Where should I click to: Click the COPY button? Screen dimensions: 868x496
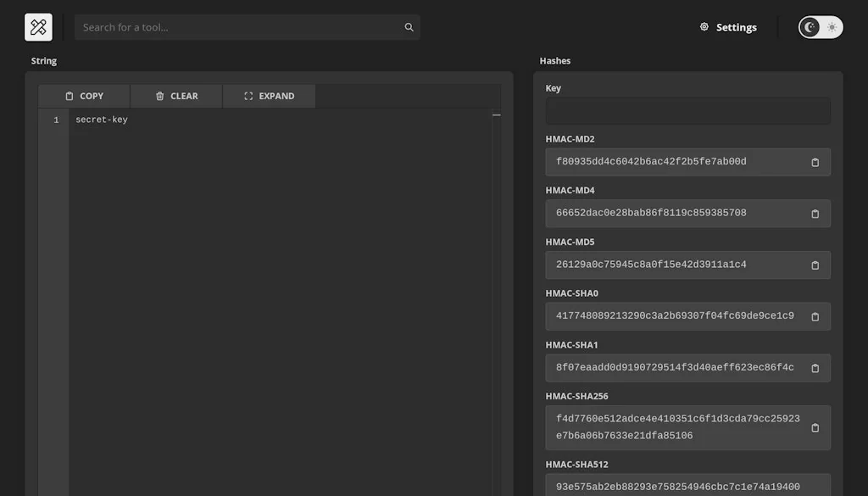(84, 96)
